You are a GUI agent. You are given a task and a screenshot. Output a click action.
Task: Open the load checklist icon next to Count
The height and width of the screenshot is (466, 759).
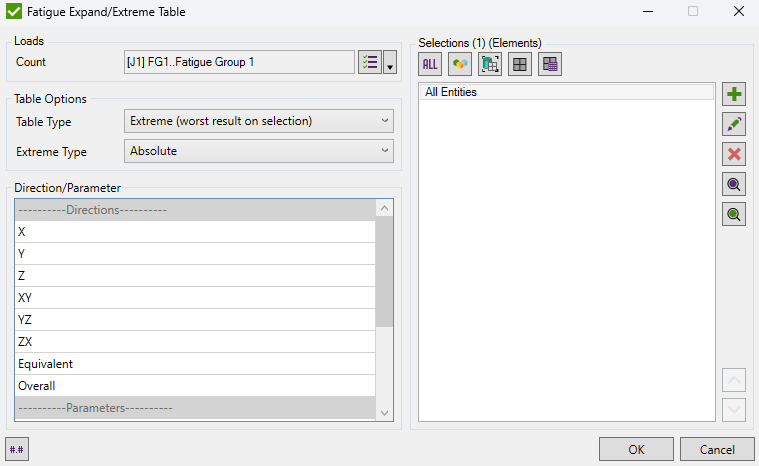click(370, 62)
